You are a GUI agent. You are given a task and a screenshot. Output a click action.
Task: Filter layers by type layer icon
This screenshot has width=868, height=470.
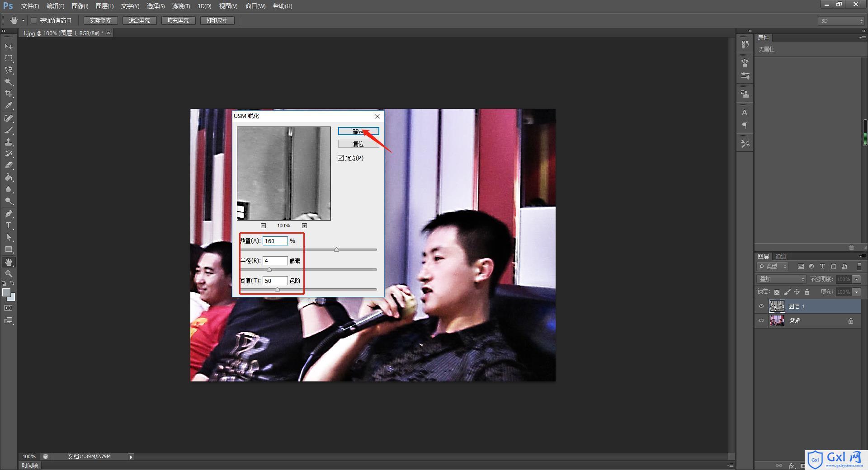(822, 267)
